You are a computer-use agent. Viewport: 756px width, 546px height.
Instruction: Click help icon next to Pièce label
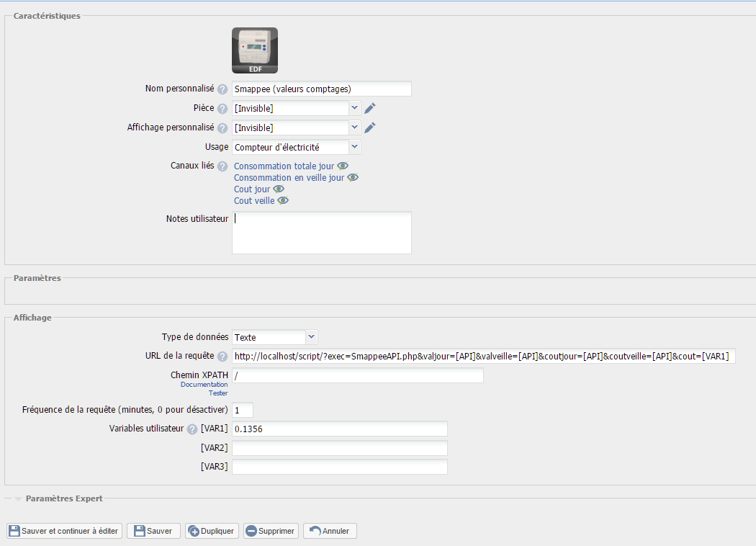pos(222,109)
